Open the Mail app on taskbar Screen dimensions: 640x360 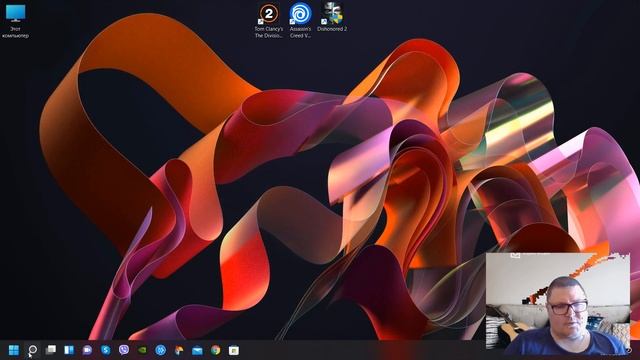pyautogui.click(x=197, y=350)
